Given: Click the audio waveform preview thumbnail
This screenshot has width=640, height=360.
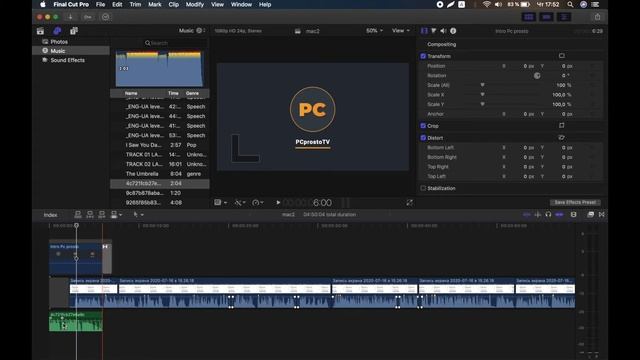Looking at the screenshot, I should click(160, 68).
